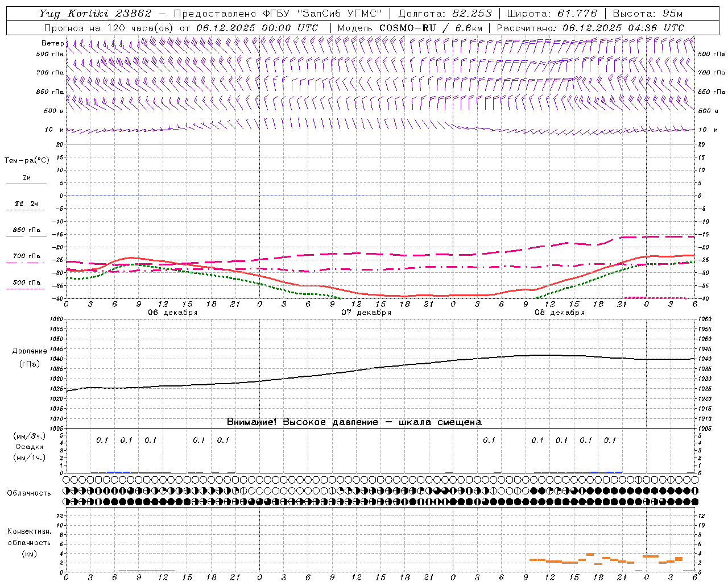Viewport: 728px width, 582px height.
Task: Click the 850 гПа entry in the temperature legend
Action: 27,230
